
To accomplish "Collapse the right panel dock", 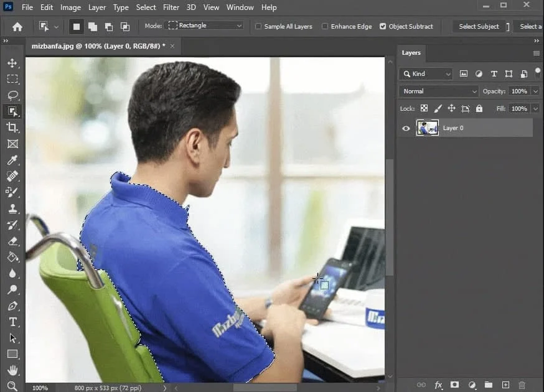I will click(x=537, y=40).
